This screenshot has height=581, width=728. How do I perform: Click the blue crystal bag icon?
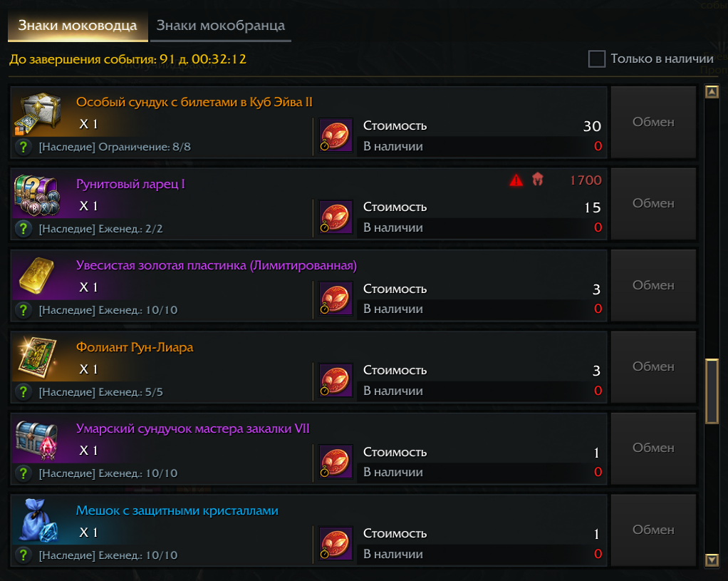36,521
